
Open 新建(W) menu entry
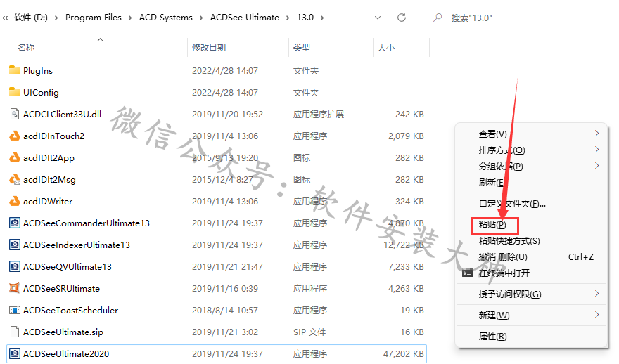pos(494,315)
